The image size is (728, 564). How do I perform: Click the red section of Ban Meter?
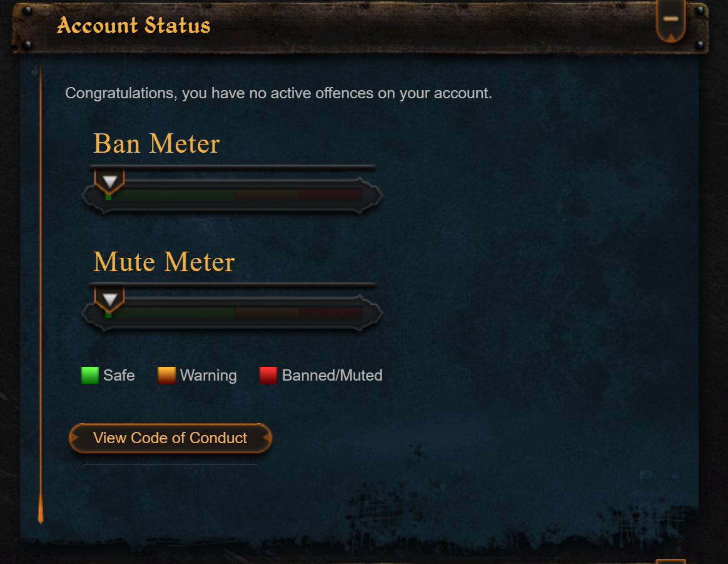[331, 195]
